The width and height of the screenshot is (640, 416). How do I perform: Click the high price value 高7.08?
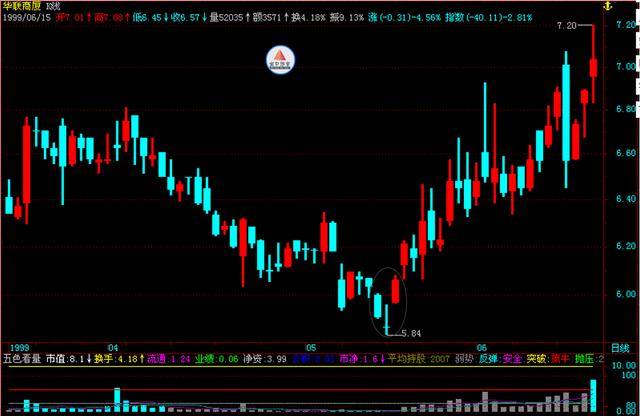click(108, 18)
